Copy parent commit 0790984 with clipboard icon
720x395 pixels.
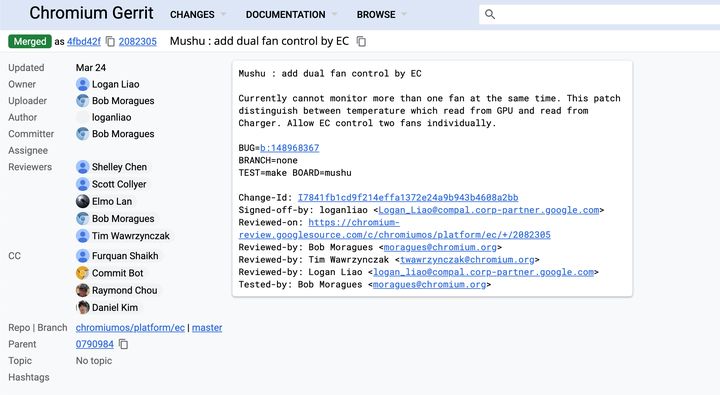tap(123, 344)
